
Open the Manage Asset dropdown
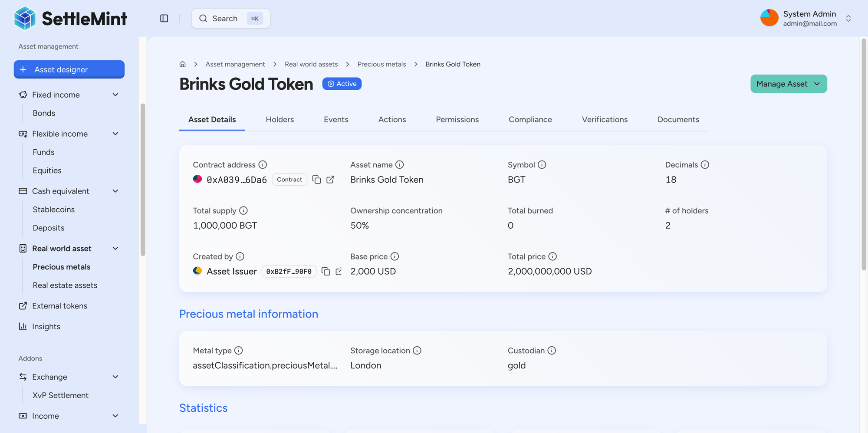click(x=788, y=83)
